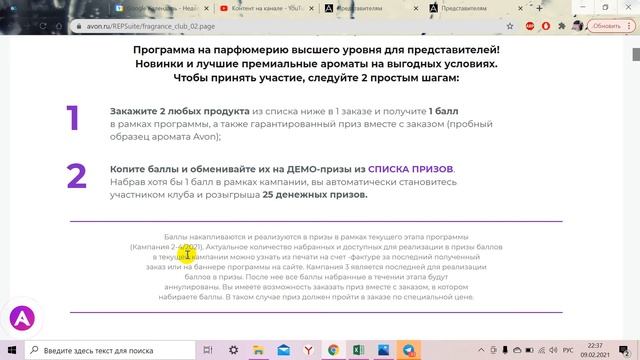Show hidden system tray icons

pyautogui.click(x=481, y=350)
